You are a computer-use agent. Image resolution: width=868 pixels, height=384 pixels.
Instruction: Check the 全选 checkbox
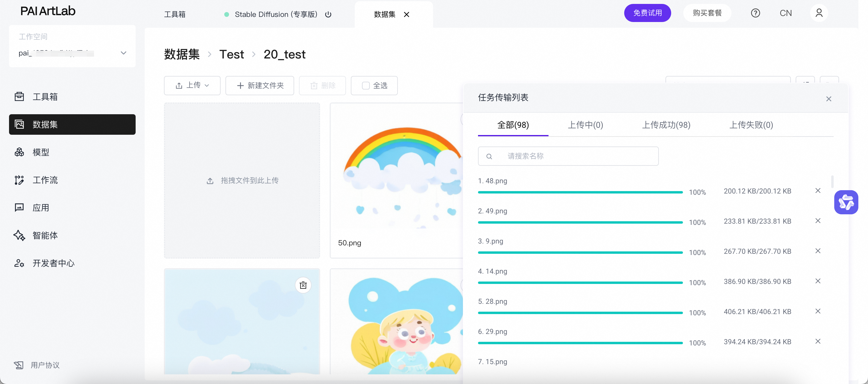(366, 86)
